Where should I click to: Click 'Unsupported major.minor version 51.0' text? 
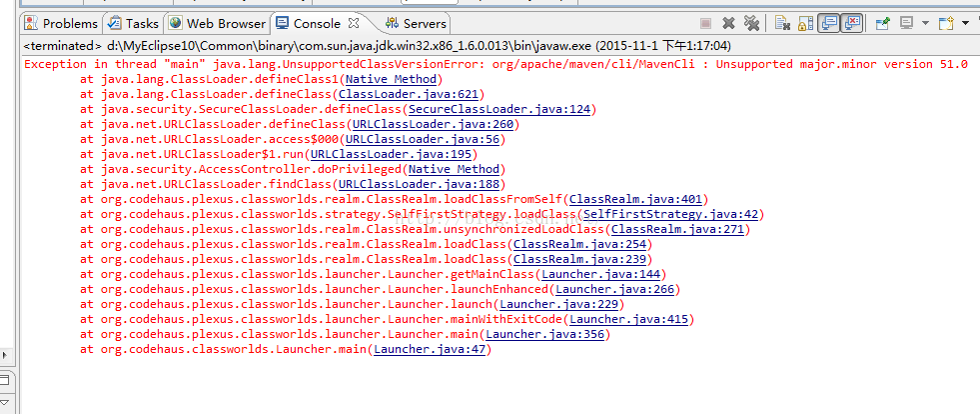click(x=842, y=64)
